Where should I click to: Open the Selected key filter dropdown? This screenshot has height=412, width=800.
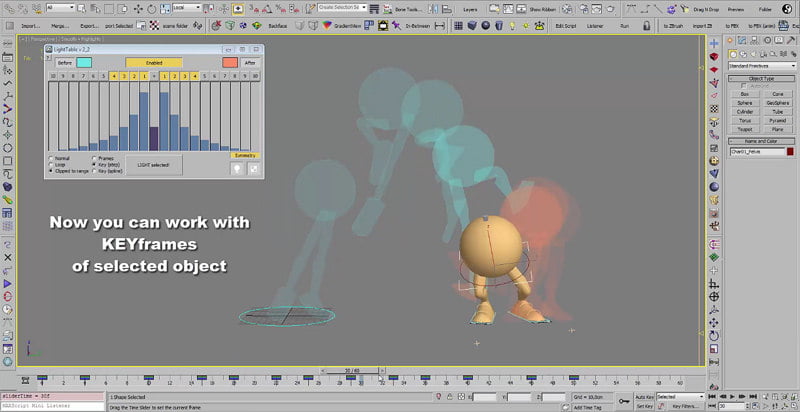pyautogui.click(x=682, y=397)
